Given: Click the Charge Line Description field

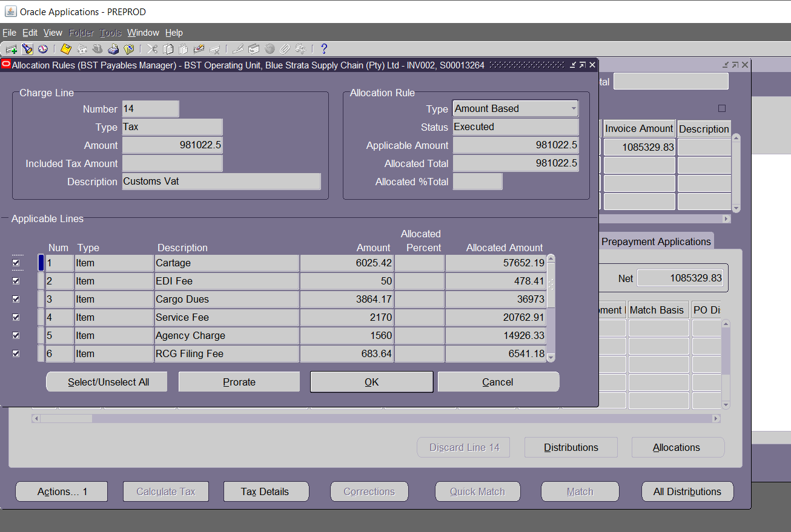Looking at the screenshot, I should [221, 182].
